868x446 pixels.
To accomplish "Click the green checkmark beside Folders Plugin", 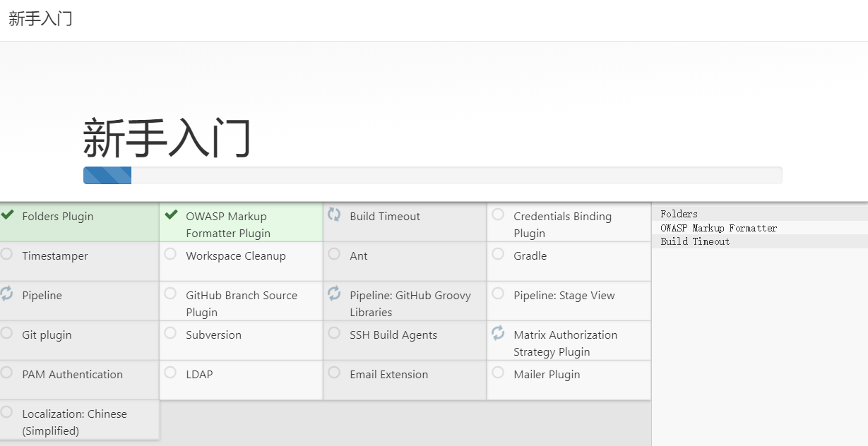I will (7, 215).
